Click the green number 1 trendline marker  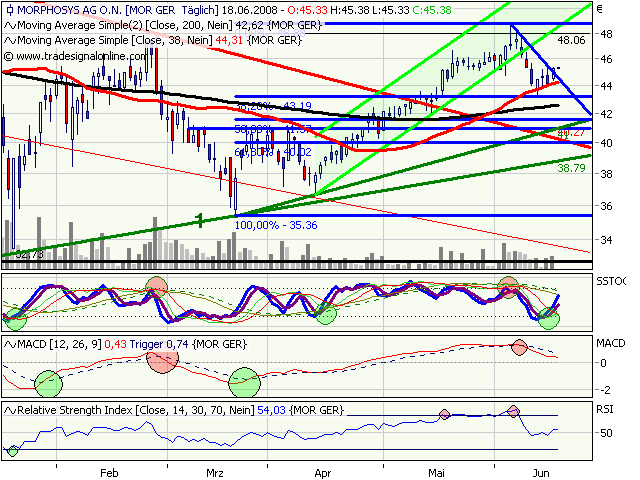click(x=200, y=220)
